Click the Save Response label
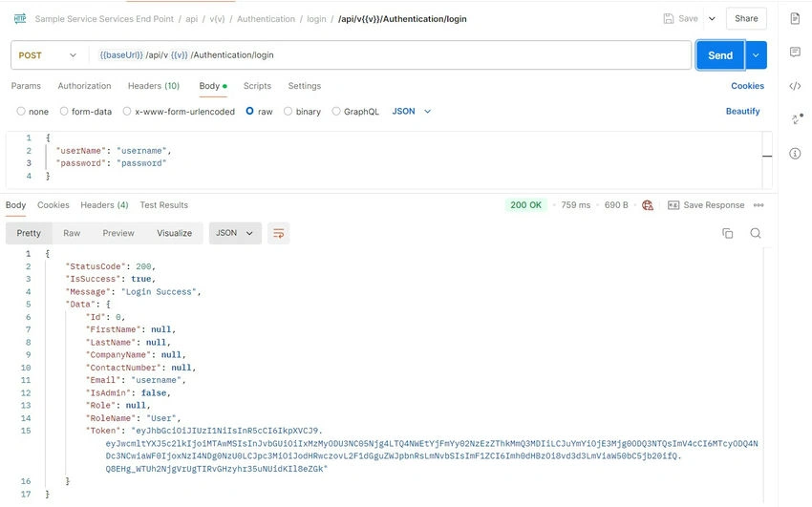The width and height of the screenshot is (812, 507). click(714, 205)
